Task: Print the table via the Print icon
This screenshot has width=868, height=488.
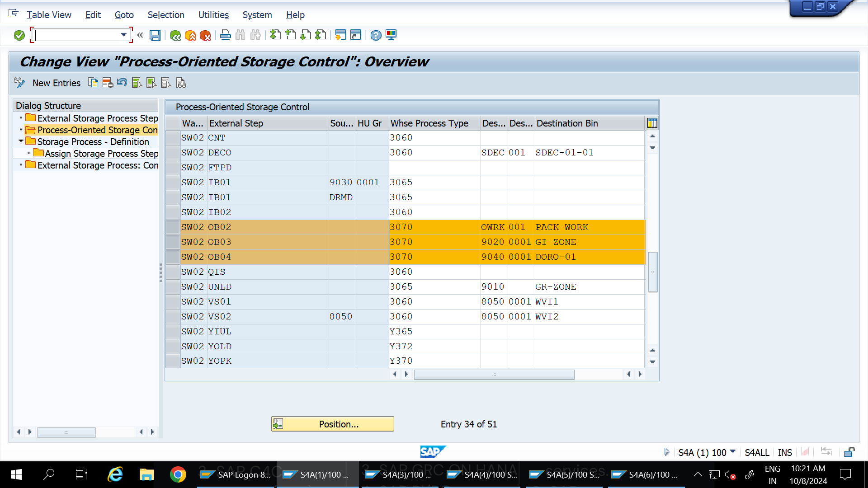Action: 225,35
